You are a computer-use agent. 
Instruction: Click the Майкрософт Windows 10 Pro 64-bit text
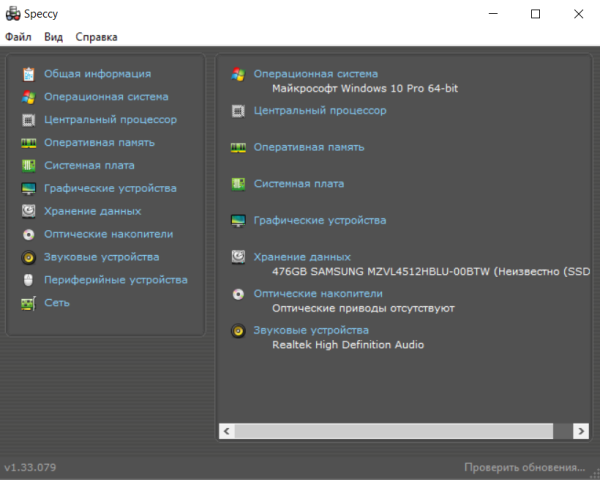[365, 88]
